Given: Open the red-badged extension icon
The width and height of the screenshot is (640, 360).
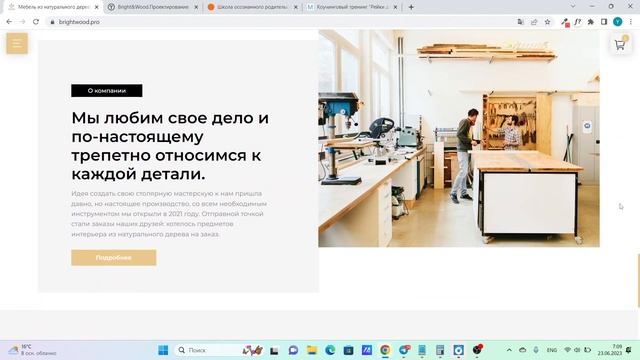Looking at the screenshot, I should point(565,22).
